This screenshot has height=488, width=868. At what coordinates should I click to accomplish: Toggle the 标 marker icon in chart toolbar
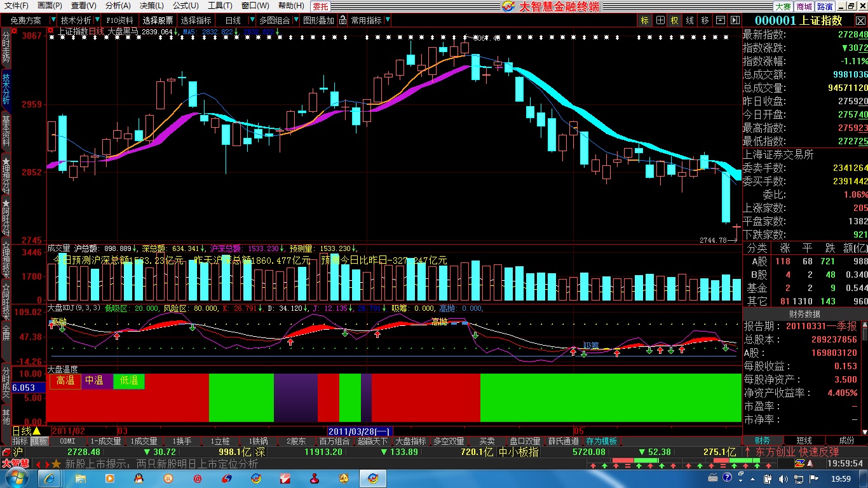[645, 20]
